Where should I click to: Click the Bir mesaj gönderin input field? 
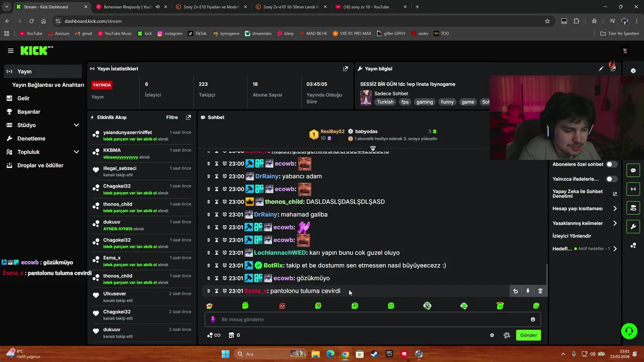click(x=372, y=319)
